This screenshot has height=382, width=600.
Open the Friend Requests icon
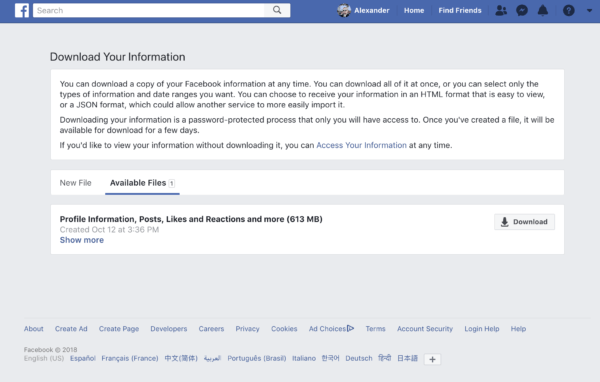click(501, 10)
